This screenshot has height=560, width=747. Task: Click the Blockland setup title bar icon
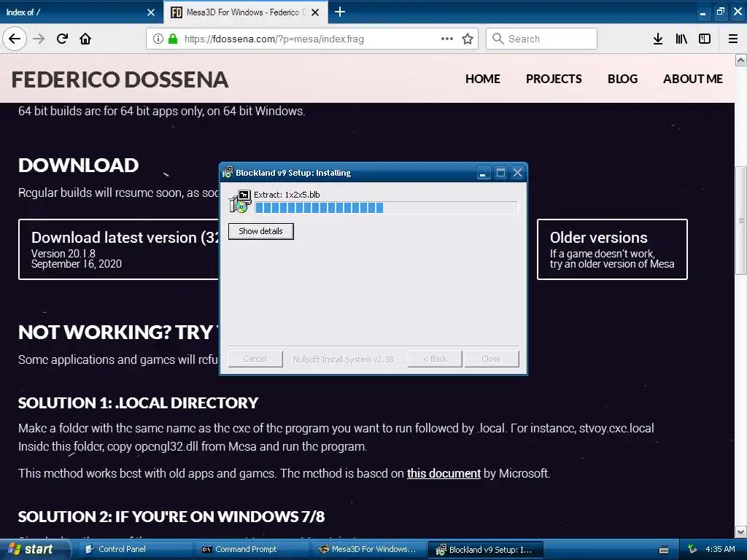(228, 172)
